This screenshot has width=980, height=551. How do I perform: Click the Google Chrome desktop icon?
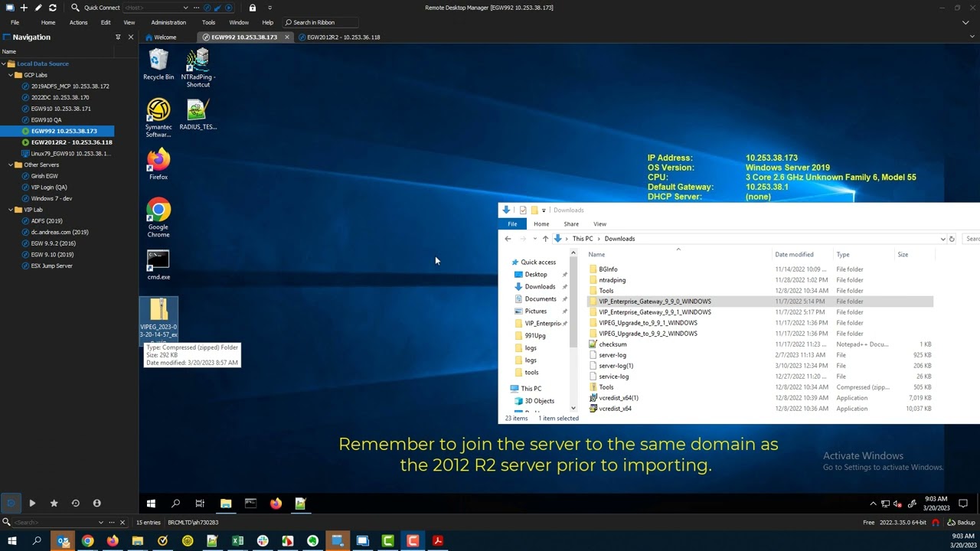coord(158,218)
